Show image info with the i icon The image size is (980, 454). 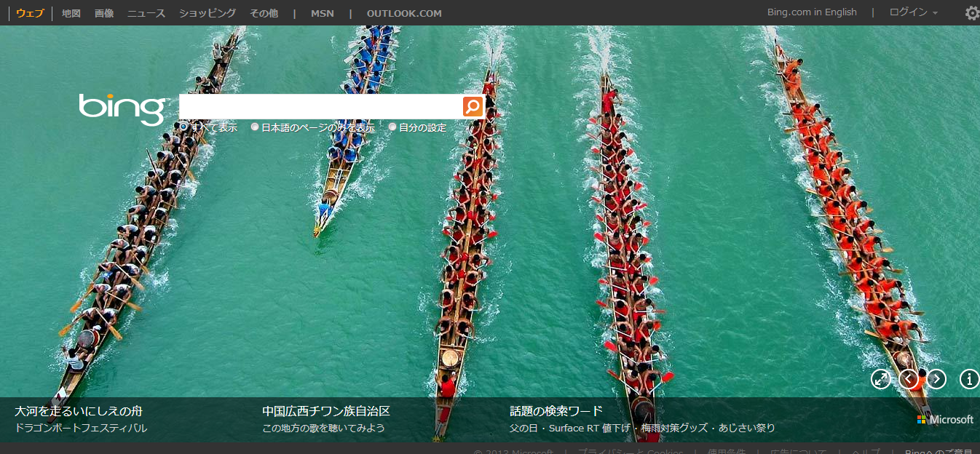pyautogui.click(x=969, y=379)
